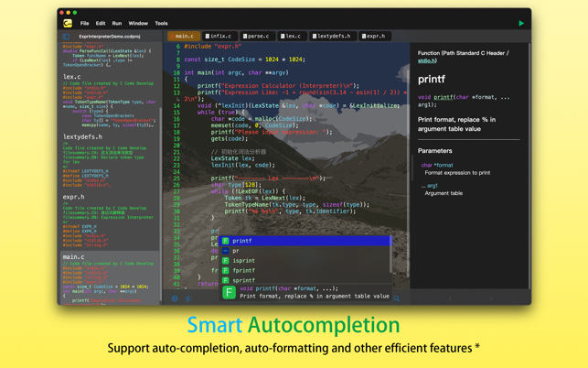588x368 pixels.
Task: Toggle the sidebar panel icon
Action: pos(67,37)
